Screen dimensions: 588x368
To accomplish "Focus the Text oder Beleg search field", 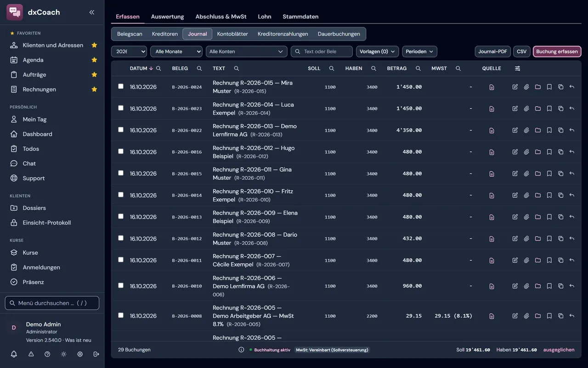I will (x=322, y=52).
